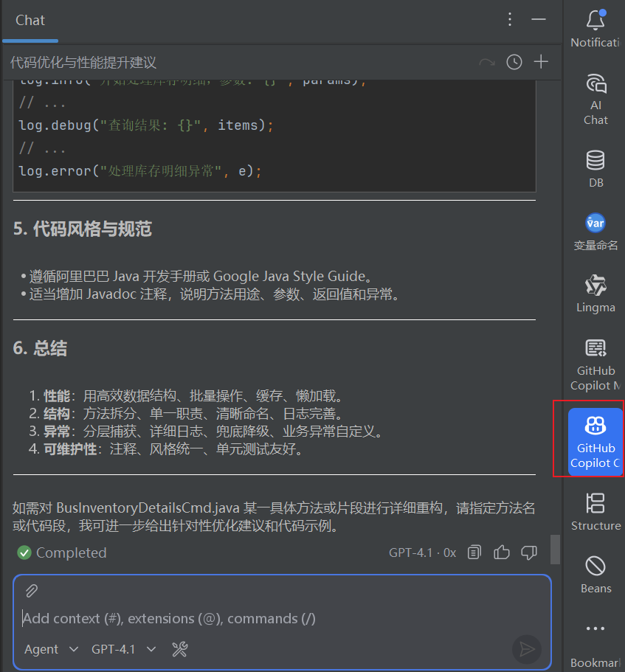Open the Lingma assistant panel
This screenshot has height=672, width=625.
click(595, 289)
